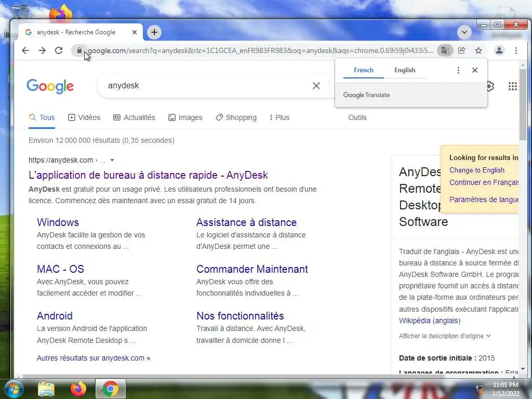532x399 pixels.
Task: Share this page using the share icon
Action: pyautogui.click(x=461, y=50)
